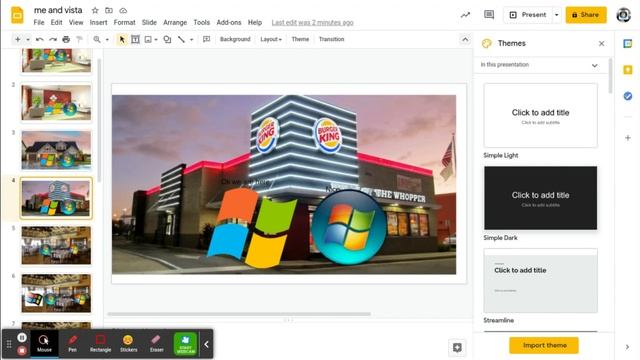Open the Add-ons menu
The height and width of the screenshot is (360, 640).
[x=229, y=22]
